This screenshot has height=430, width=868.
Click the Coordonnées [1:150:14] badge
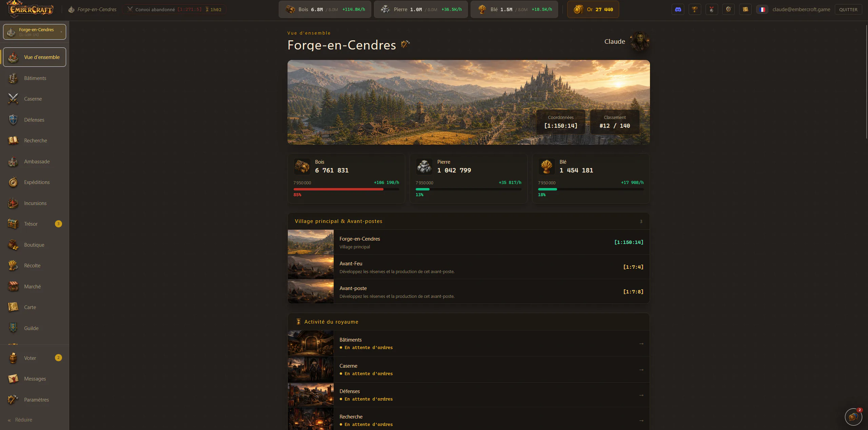click(561, 122)
